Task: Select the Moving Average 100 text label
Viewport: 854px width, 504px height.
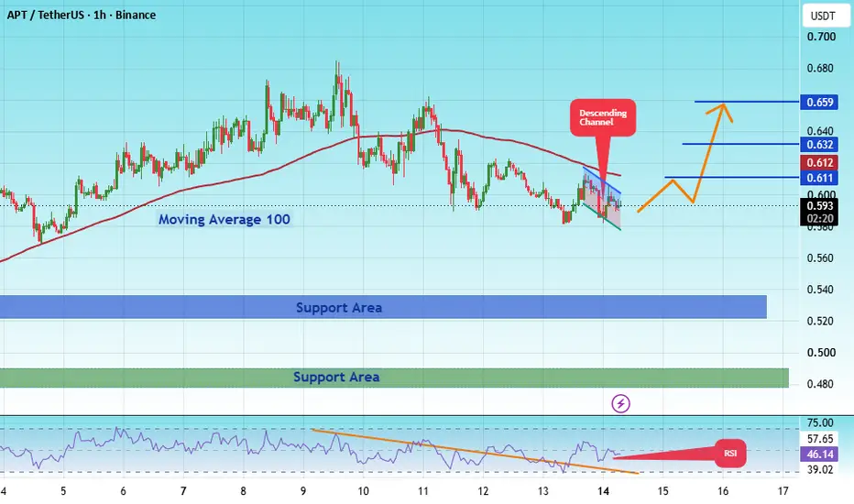Action: point(224,220)
